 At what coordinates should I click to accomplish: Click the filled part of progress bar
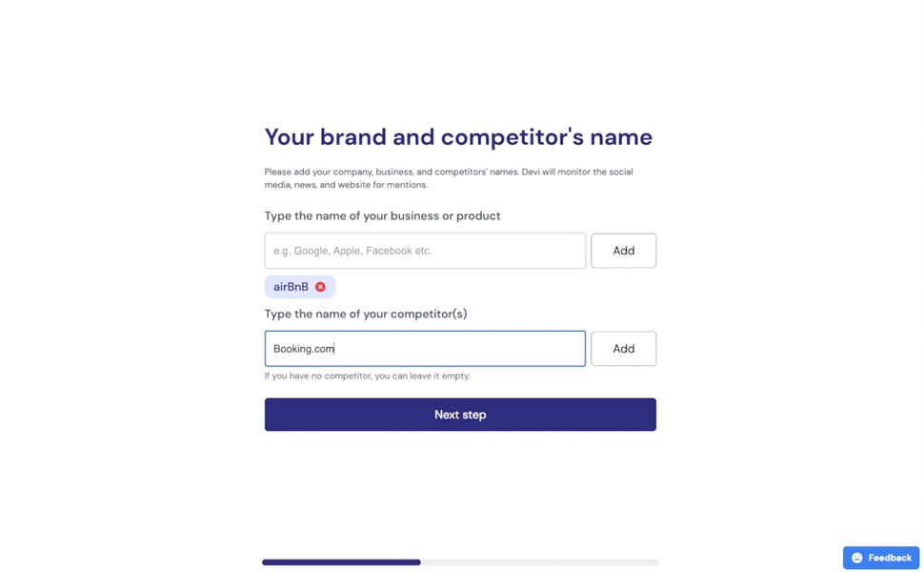pos(341,562)
